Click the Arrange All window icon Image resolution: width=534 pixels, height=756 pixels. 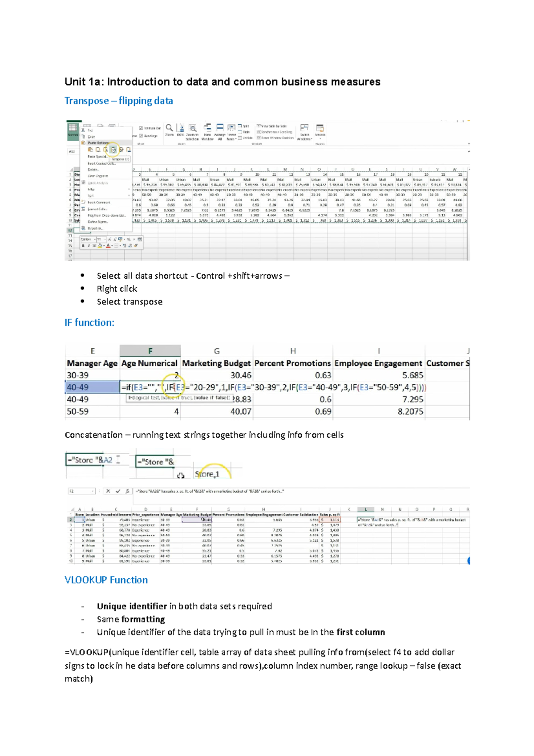click(220, 128)
